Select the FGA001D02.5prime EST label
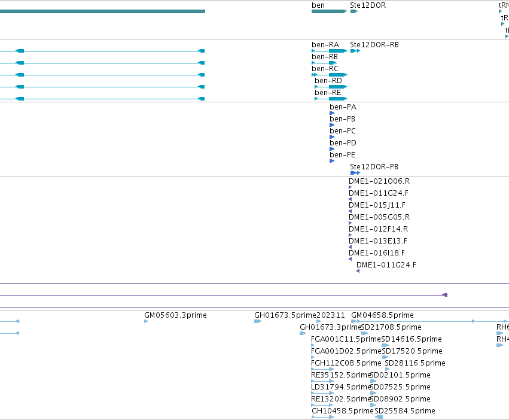The image size is (509, 420). (346, 351)
